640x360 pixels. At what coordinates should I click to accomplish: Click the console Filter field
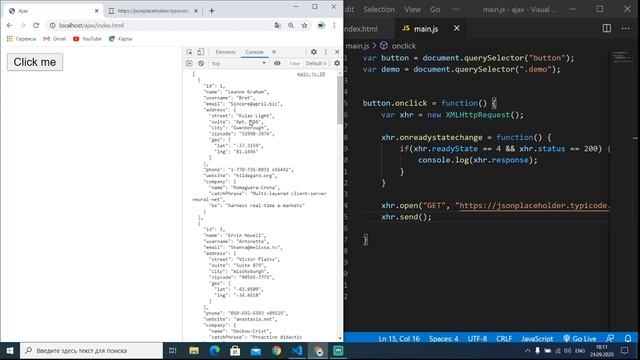tap(294, 63)
